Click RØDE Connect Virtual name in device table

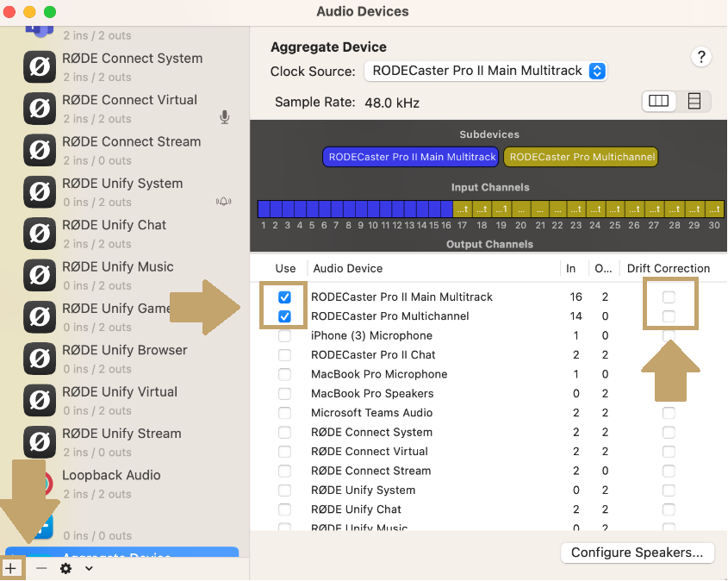pyautogui.click(x=369, y=452)
